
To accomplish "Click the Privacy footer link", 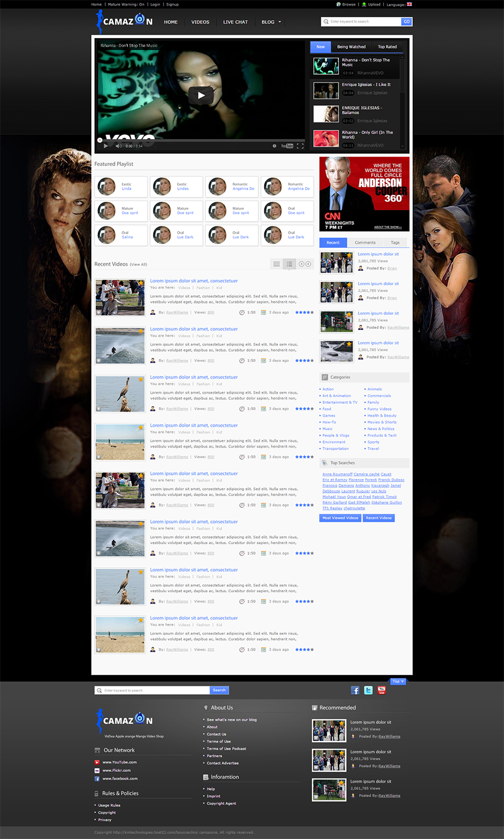I will pos(105,820).
